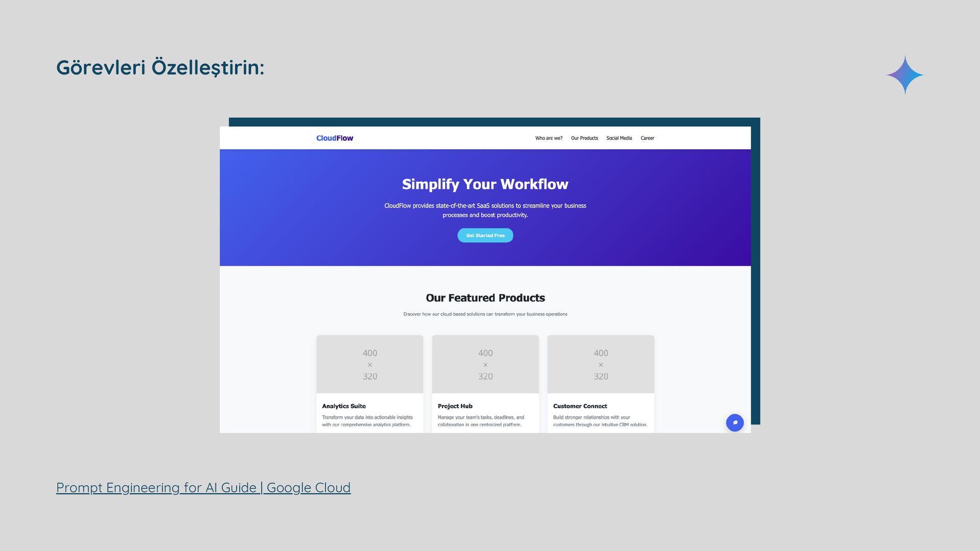Click the CloudFlow logo

pyautogui.click(x=334, y=138)
